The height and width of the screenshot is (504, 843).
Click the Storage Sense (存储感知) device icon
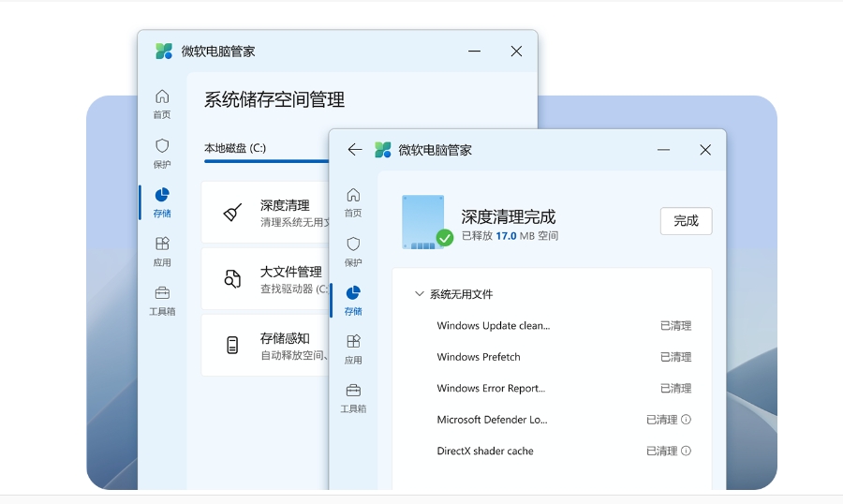(x=232, y=345)
